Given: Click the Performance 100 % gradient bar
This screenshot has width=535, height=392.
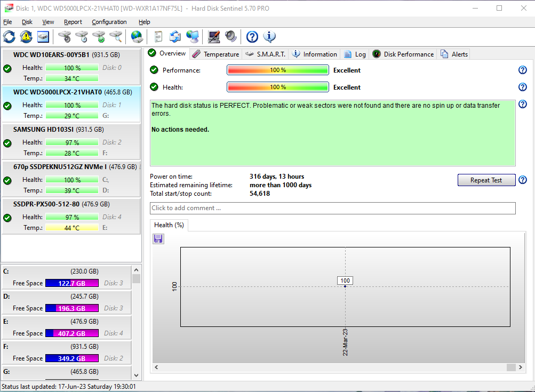Looking at the screenshot, I should click(x=278, y=70).
